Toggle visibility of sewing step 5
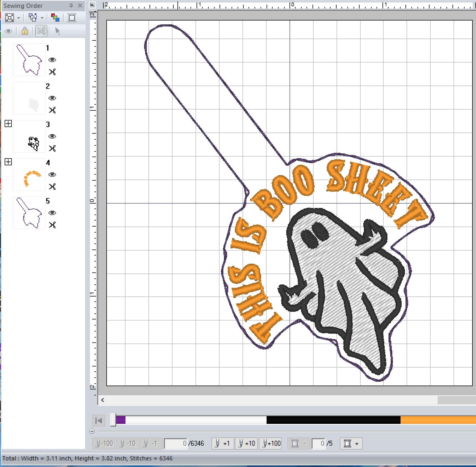The height and width of the screenshot is (467, 476). click(52, 213)
